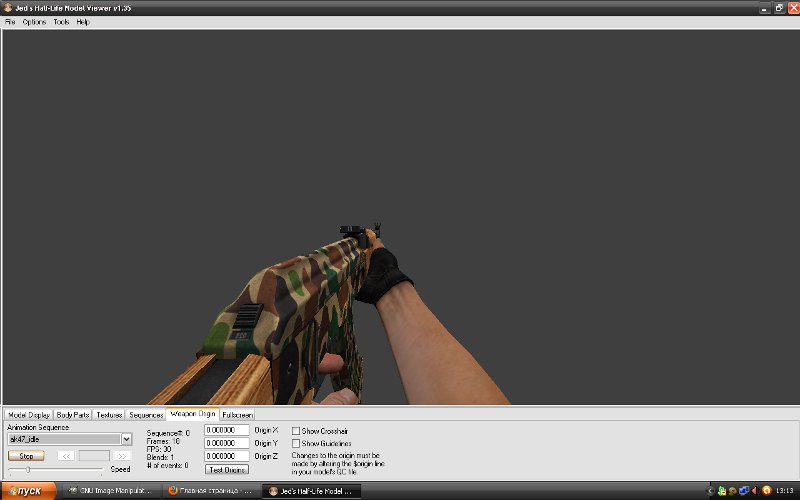Viewport: 800px width, 500px height.
Task: Click the 'FPS: 30' info text
Action: click(x=159, y=449)
